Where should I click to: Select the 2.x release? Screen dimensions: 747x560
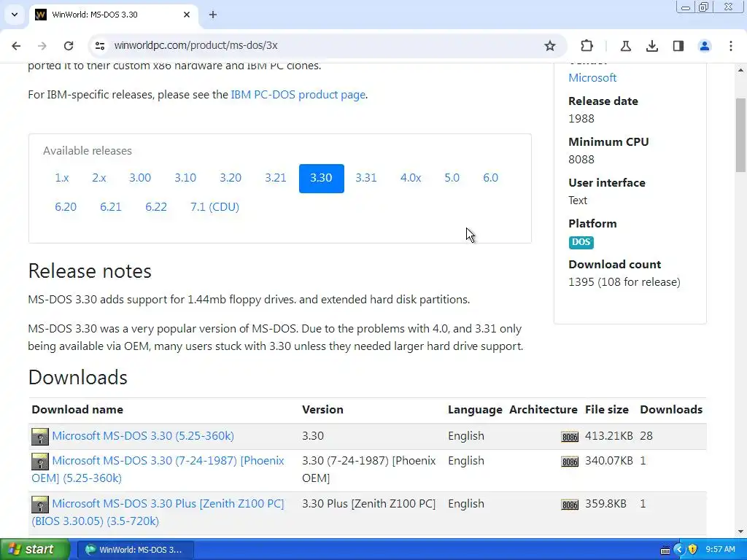point(99,178)
